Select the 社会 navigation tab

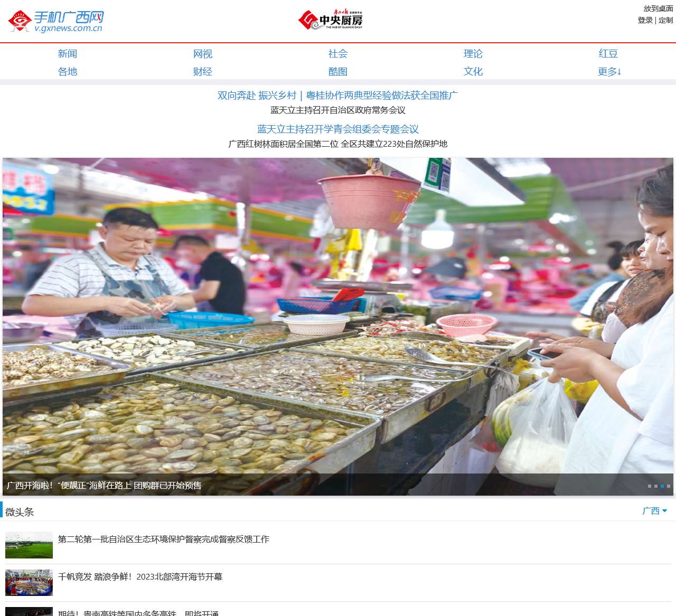click(337, 53)
